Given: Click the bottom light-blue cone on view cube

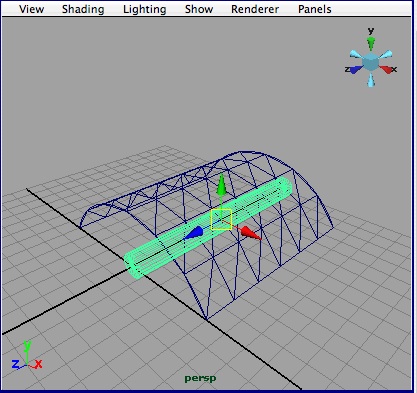Looking at the screenshot, I should click(371, 79).
